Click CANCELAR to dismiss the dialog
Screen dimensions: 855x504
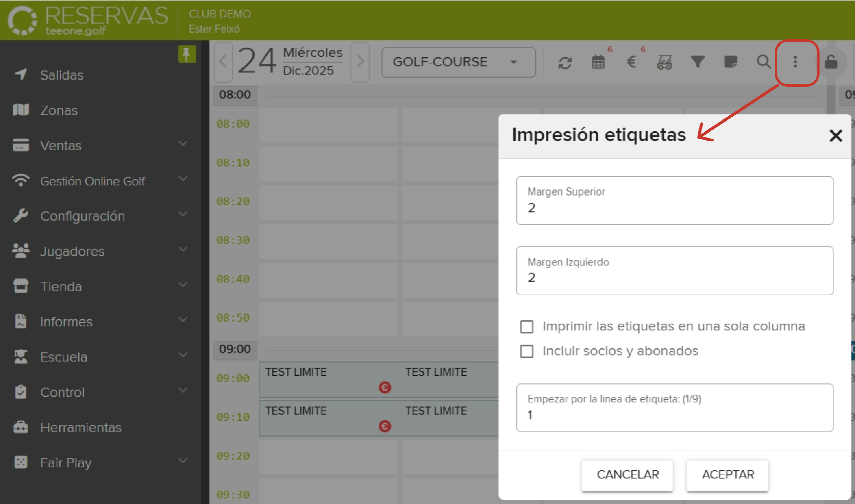pyautogui.click(x=627, y=474)
